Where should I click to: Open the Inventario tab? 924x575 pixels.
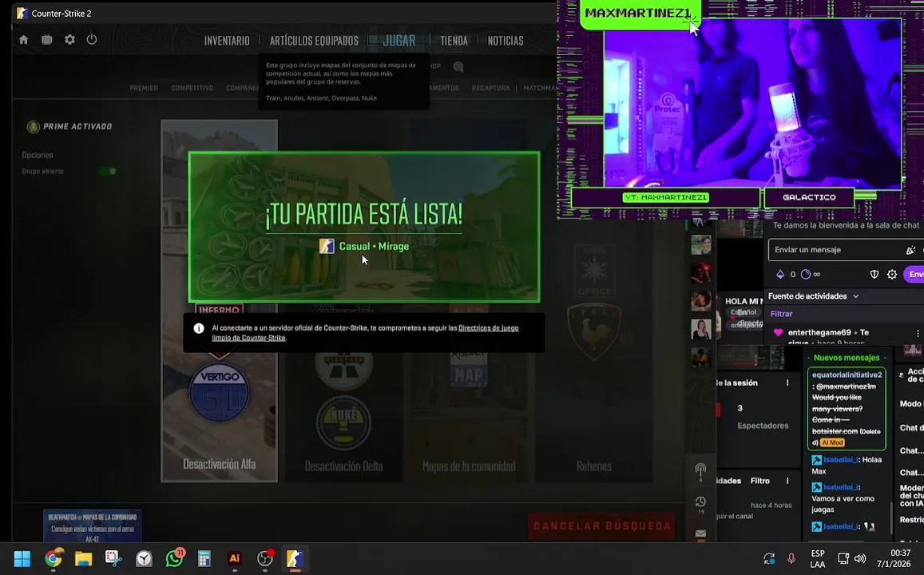tap(227, 41)
